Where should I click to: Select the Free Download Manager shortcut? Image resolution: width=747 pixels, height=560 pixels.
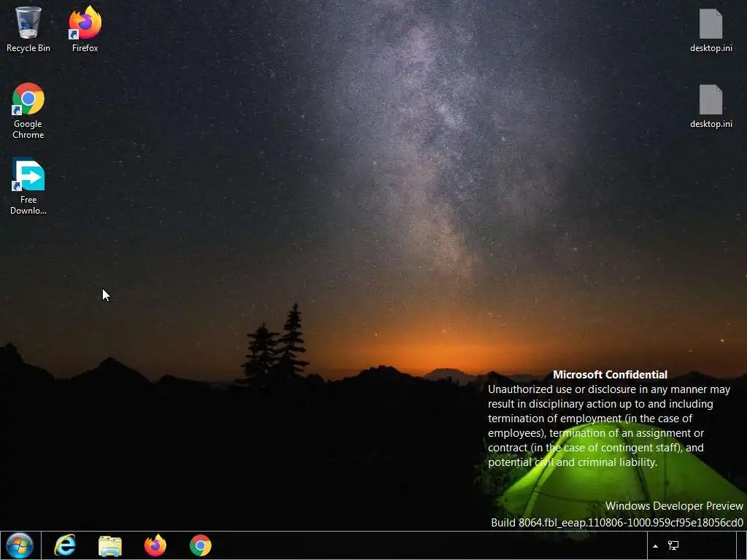tap(28, 186)
